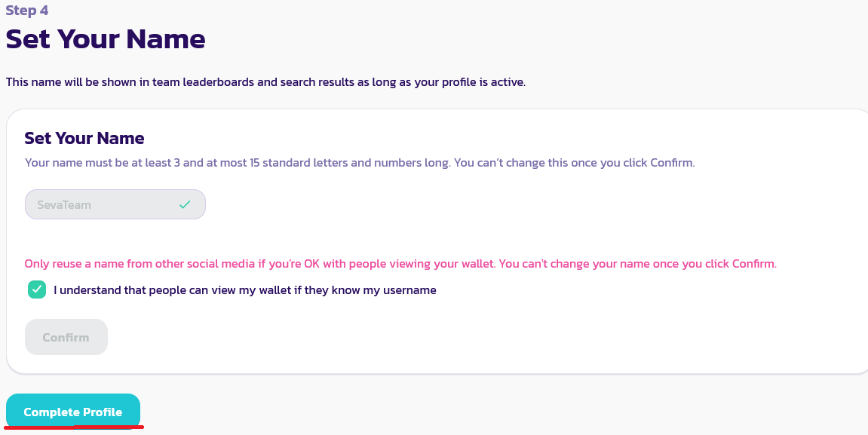Viewport: 868px width, 435px height.
Task: Click the Complete Profile button
Action: tap(73, 412)
